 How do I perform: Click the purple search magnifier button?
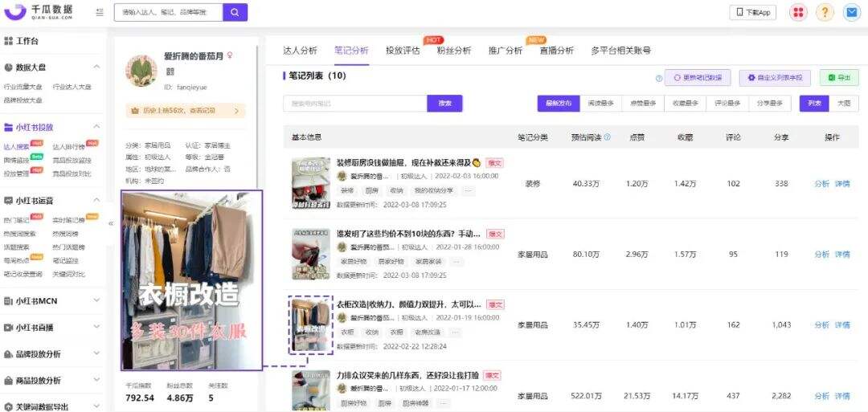click(235, 12)
